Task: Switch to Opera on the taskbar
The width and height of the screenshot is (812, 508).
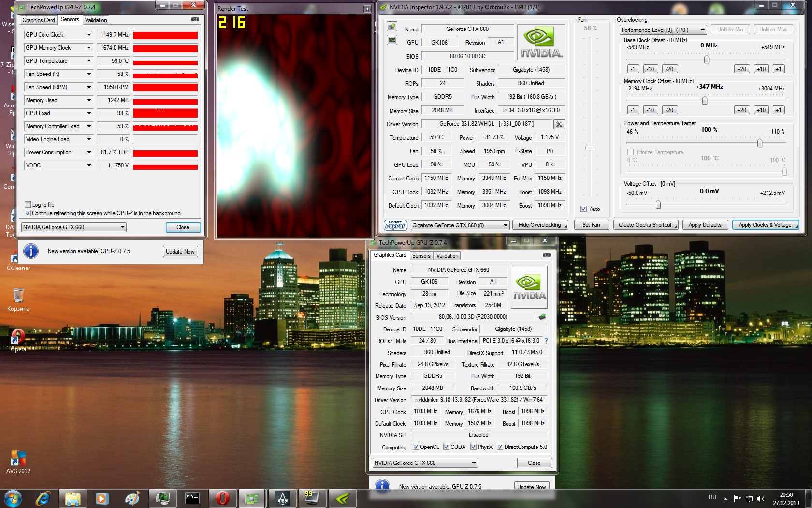Action: [x=222, y=498]
